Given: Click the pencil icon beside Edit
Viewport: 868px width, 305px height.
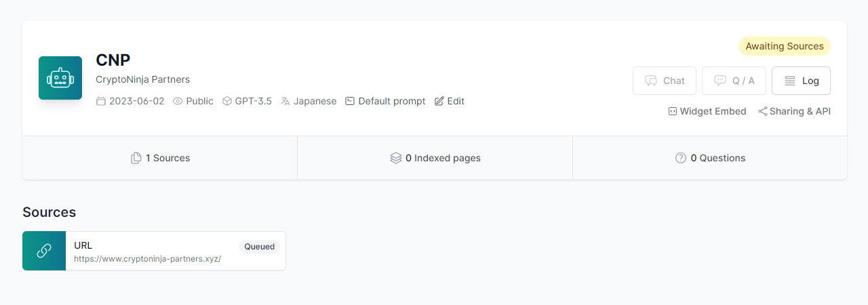Looking at the screenshot, I should coord(439,101).
